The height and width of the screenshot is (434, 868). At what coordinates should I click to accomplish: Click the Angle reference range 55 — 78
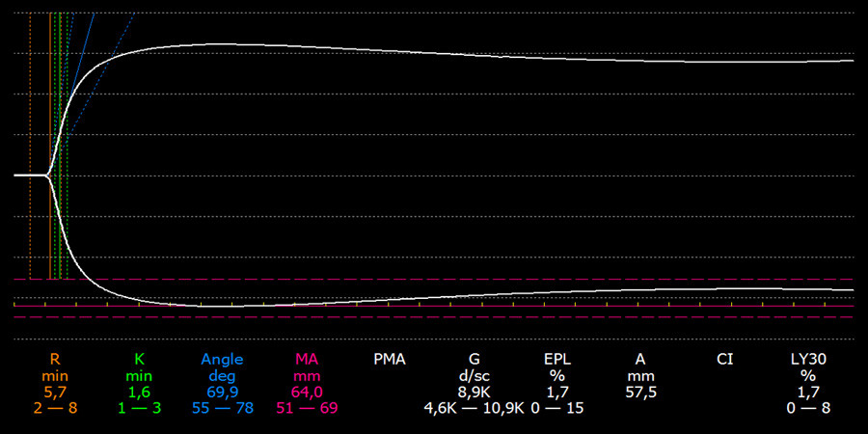point(222,408)
